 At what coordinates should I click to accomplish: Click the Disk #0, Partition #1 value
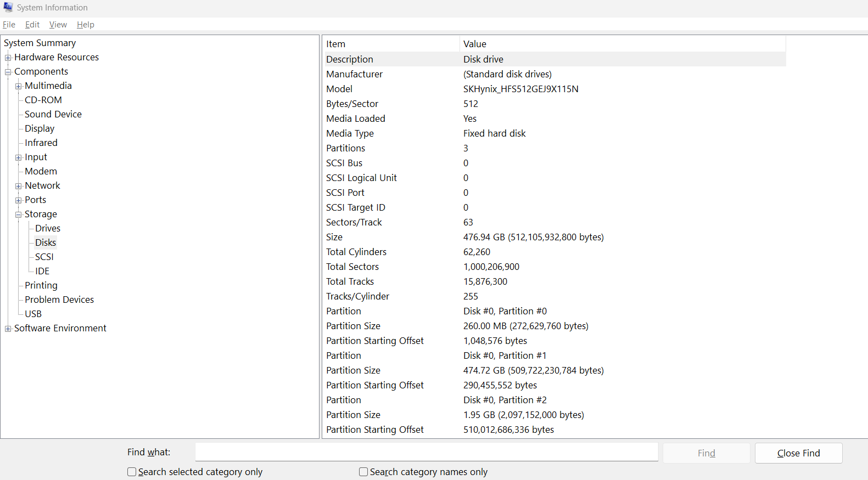(505, 355)
